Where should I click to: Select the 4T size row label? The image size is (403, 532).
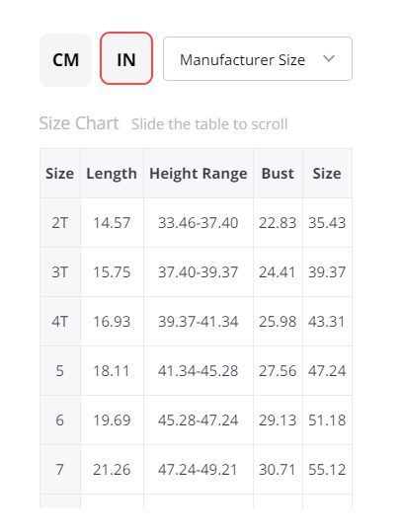pos(60,322)
